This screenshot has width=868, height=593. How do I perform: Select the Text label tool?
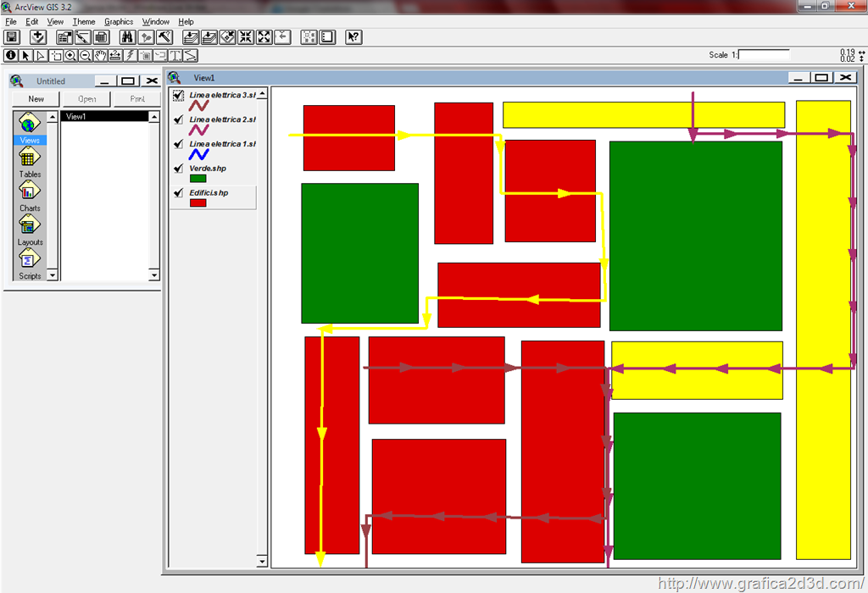click(x=176, y=56)
